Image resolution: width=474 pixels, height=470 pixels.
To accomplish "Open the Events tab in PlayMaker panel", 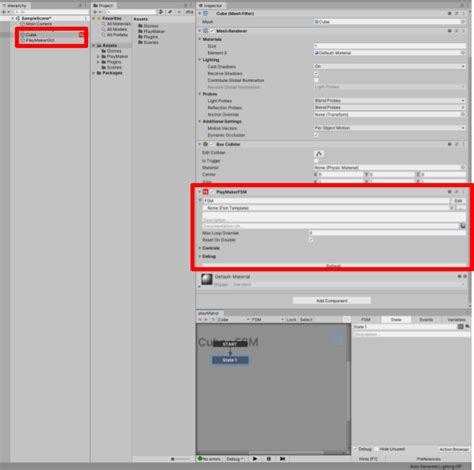I will (x=426, y=320).
